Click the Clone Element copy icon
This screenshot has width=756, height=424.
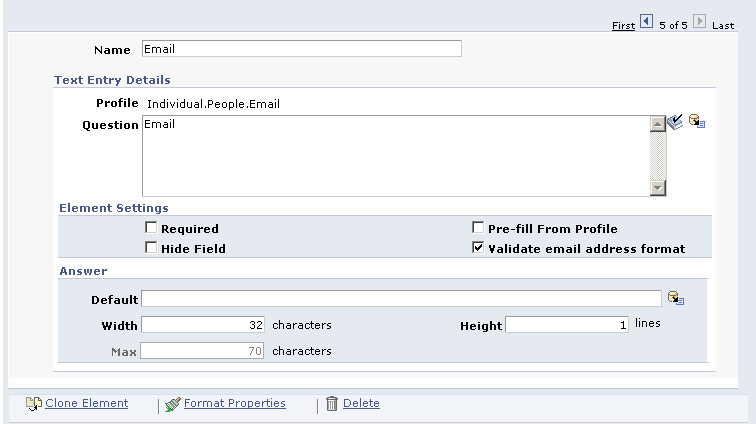coord(34,404)
